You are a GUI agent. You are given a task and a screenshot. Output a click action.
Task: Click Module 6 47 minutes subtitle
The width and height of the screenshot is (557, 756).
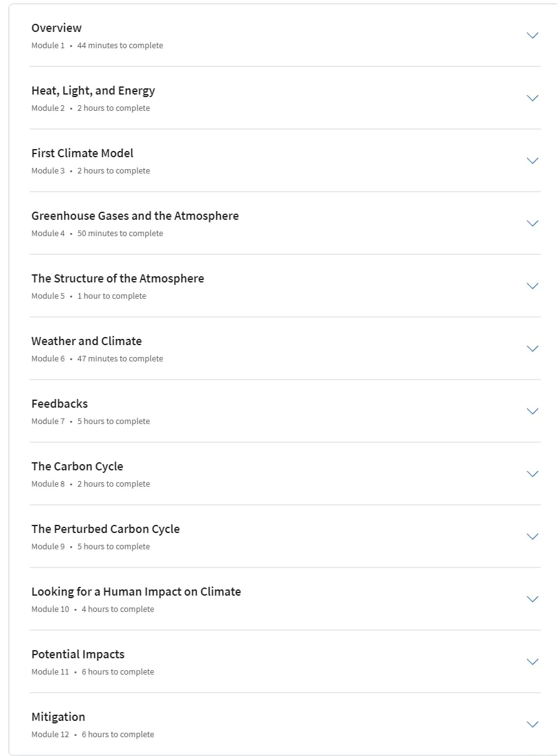pyautogui.click(x=97, y=358)
